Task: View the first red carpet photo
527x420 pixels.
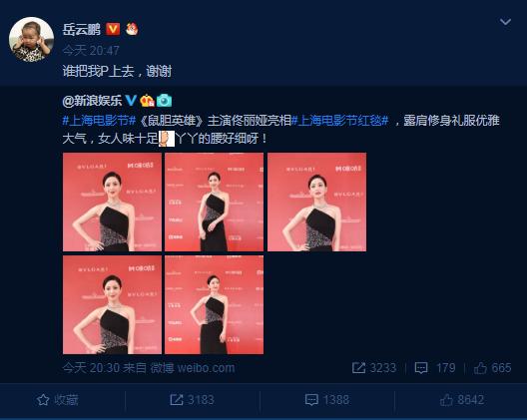Action: [112, 202]
